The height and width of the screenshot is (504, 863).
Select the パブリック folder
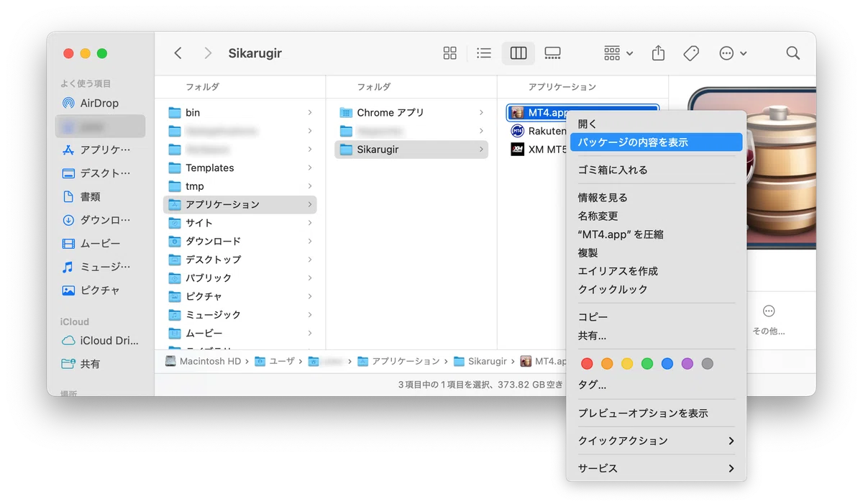[240, 278]
